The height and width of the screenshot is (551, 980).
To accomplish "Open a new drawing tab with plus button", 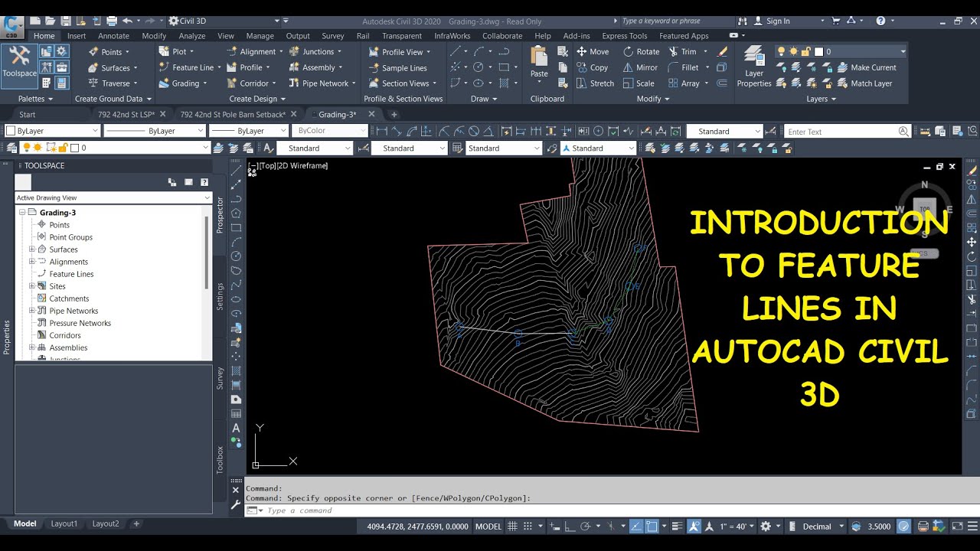I will 394,115.
